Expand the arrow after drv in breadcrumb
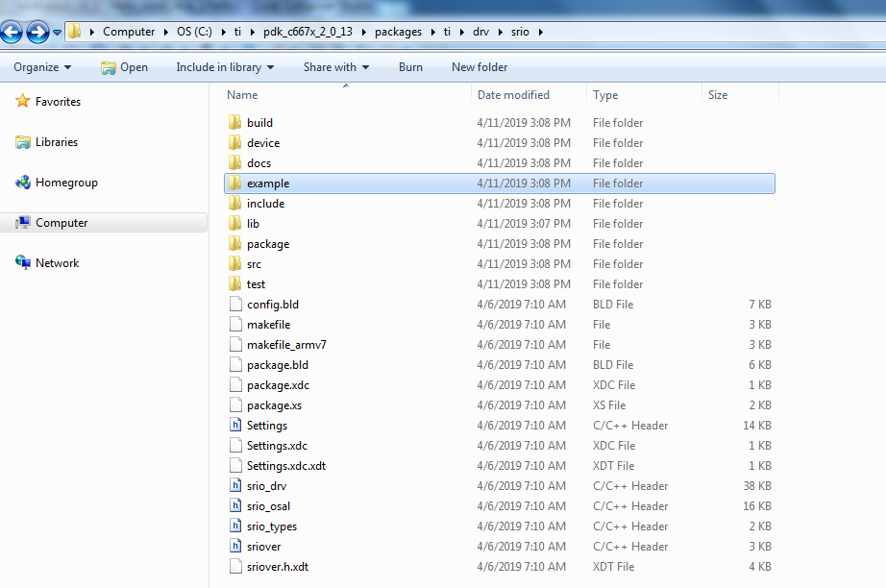 pos(500,33)
